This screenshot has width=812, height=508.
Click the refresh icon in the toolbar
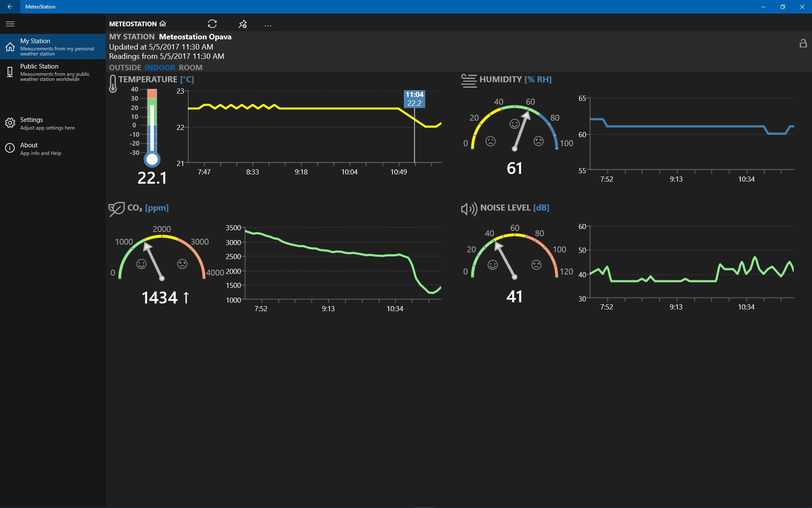(212, 24)
